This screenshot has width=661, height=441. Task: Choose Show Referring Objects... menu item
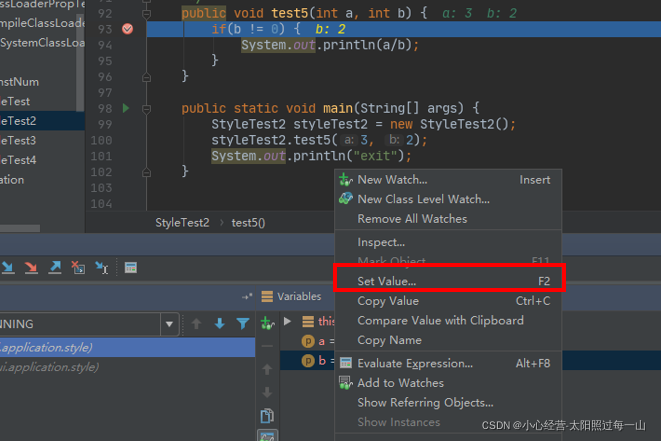(x=448, y=403)
